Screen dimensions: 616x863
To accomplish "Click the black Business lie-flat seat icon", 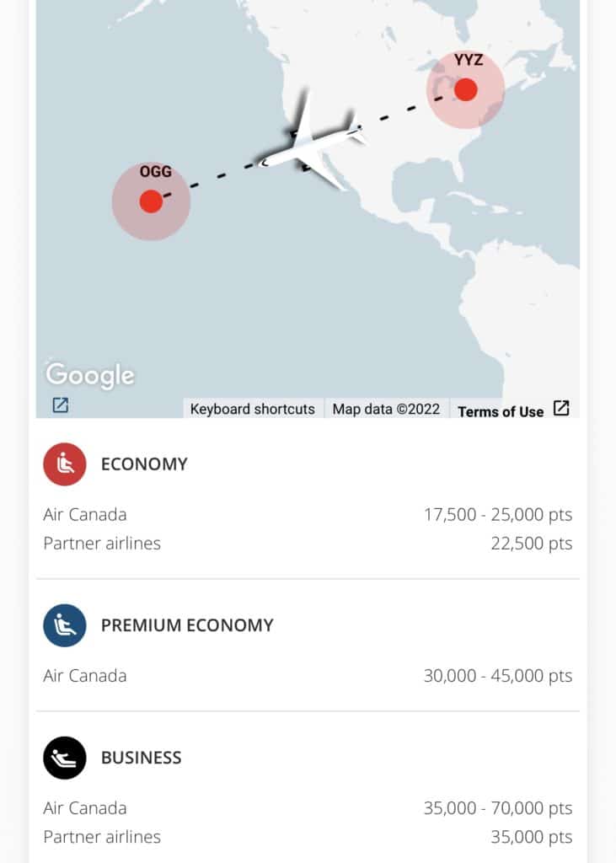I will pyautogui.click(x=65, y=758).
